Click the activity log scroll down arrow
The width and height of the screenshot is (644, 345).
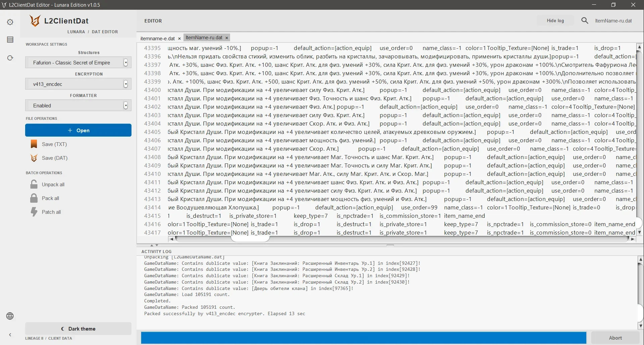(641, 326)
